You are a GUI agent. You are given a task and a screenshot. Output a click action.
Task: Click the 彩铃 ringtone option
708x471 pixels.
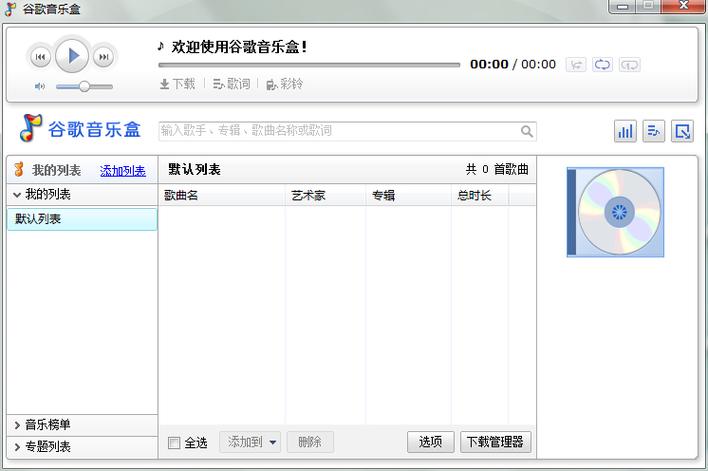284,84
